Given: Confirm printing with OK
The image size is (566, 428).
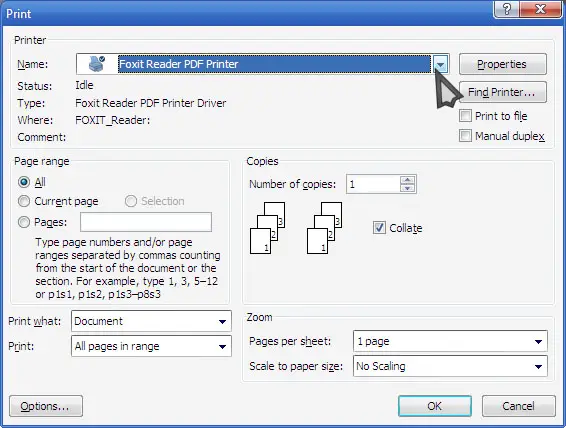Looking at the screenshot, I should (435, 406).
